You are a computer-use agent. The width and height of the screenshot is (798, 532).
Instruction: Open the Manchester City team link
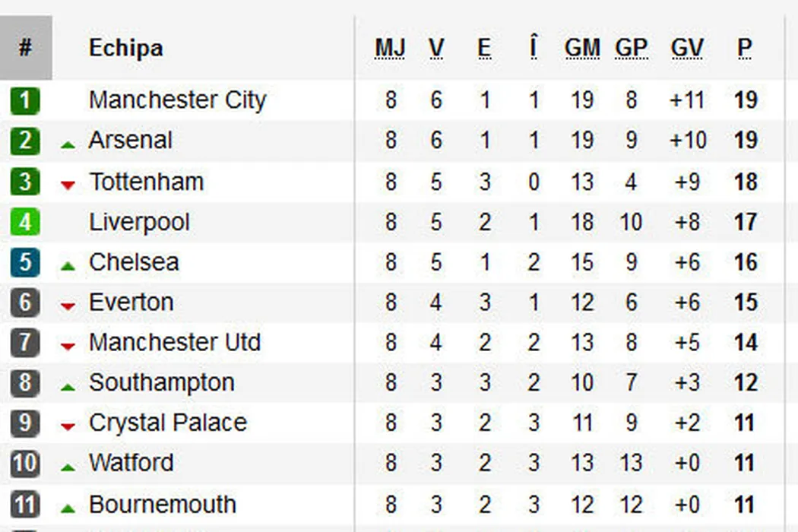178,100
